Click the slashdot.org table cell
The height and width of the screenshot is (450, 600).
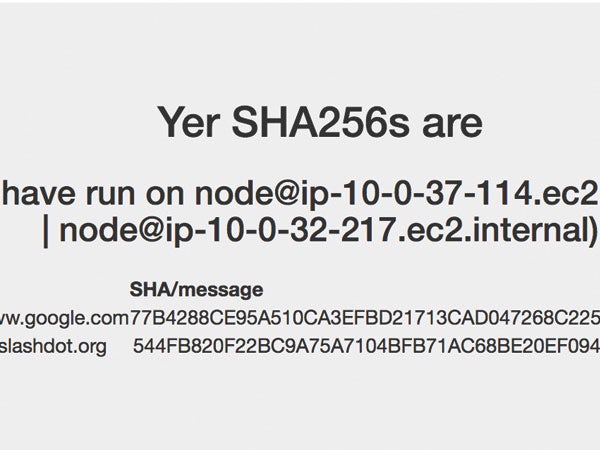click(53, 347)
